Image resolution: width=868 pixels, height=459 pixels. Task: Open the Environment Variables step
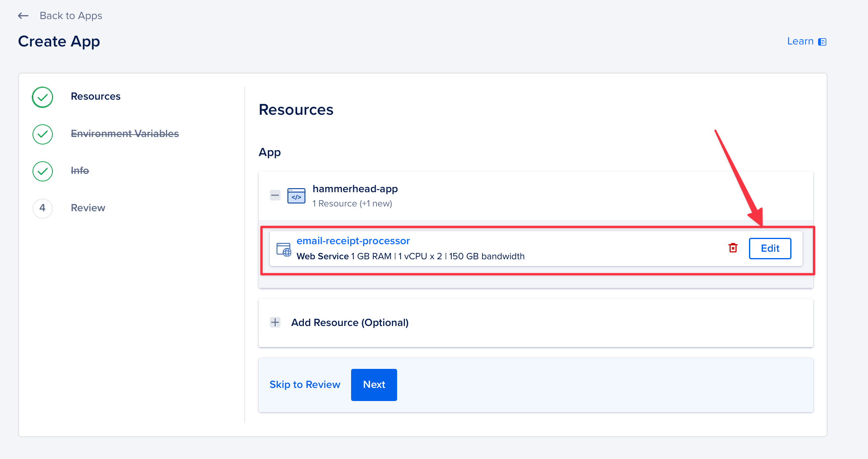point(125,134)
